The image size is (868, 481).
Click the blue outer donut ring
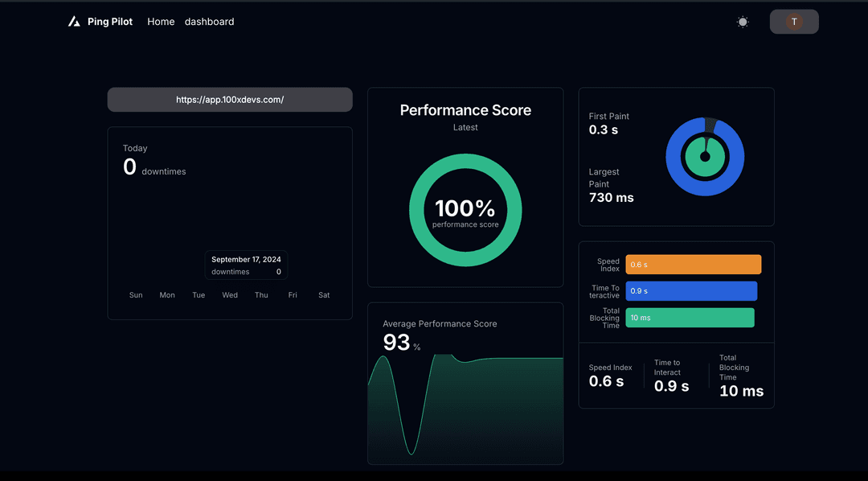tap(673, 158)
